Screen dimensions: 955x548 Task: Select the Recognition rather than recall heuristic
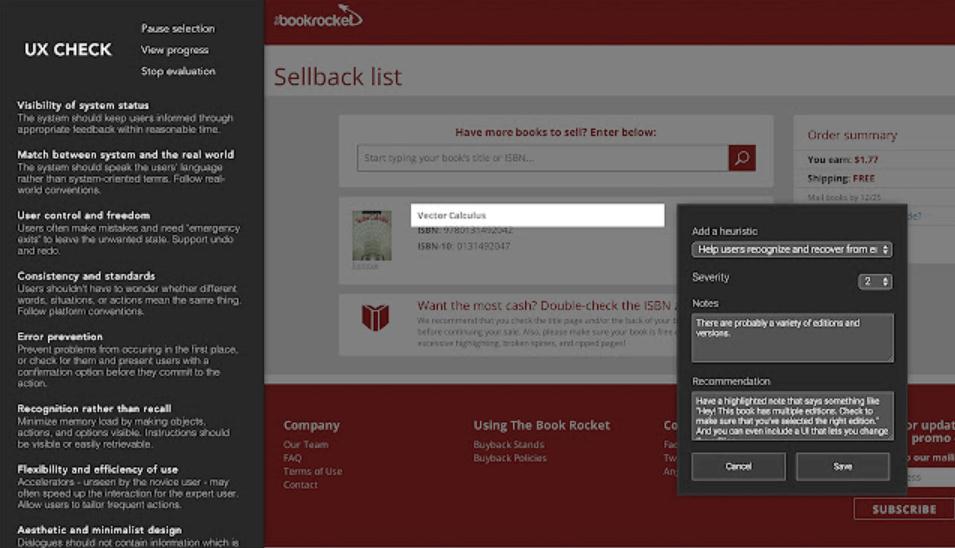[94, 409]
